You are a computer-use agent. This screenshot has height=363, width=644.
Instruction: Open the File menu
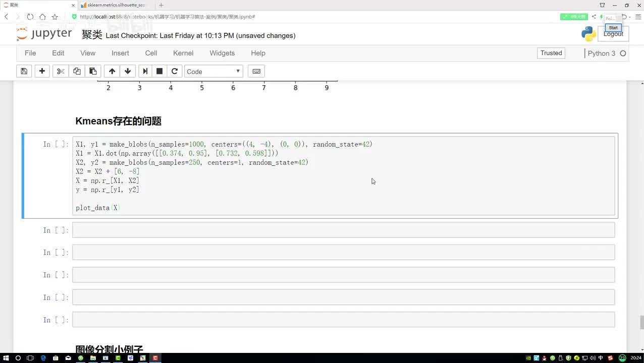click(x=30, y=53)
